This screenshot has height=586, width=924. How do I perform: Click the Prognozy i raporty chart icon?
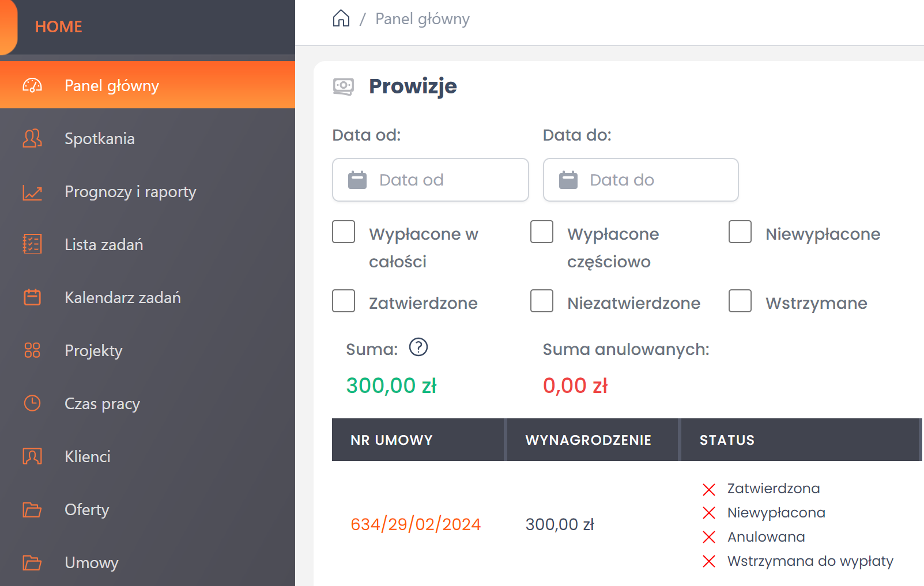tap(32, 192)
